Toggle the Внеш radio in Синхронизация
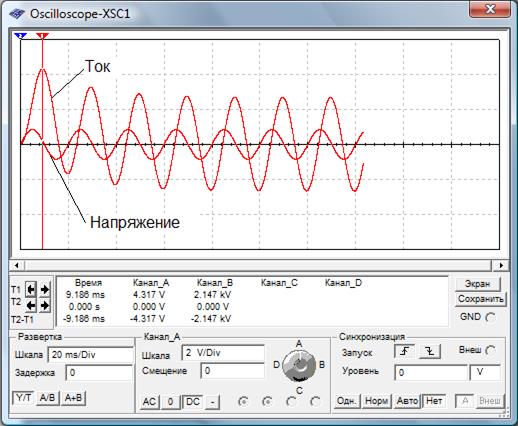 tap(490, 351)
